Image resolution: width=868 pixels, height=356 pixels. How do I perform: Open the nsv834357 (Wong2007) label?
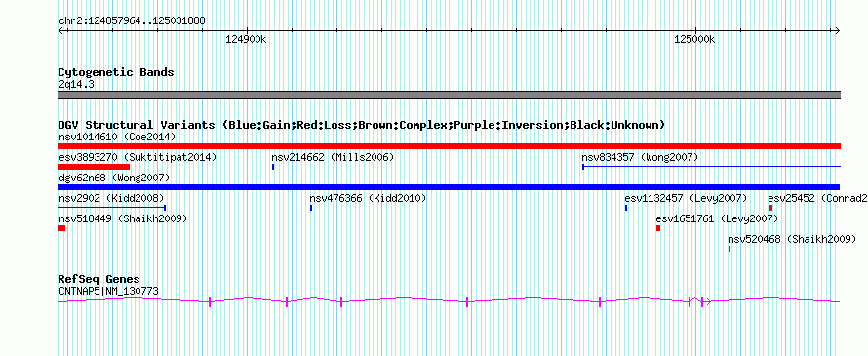[640, 157]
